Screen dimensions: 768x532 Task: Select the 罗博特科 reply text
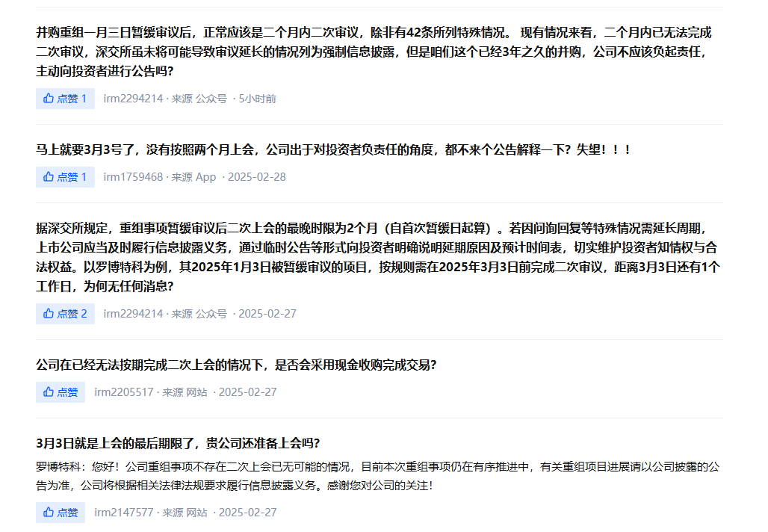point(374,471)
